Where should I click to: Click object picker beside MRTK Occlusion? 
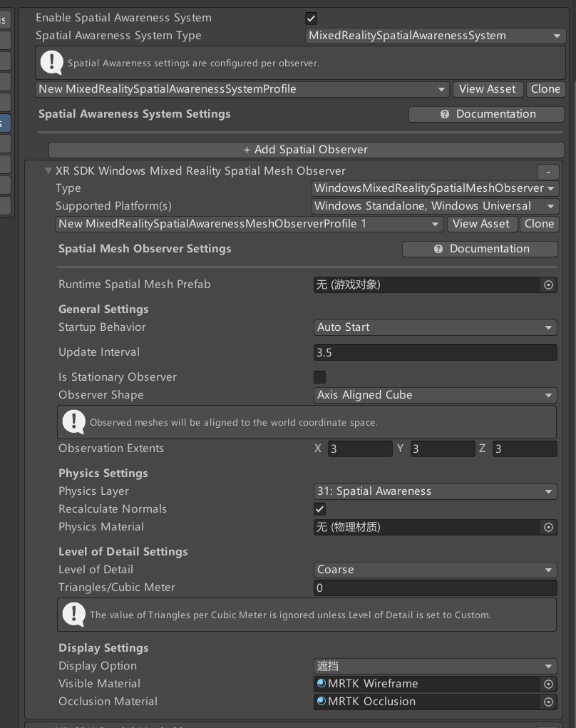point(548,702)
